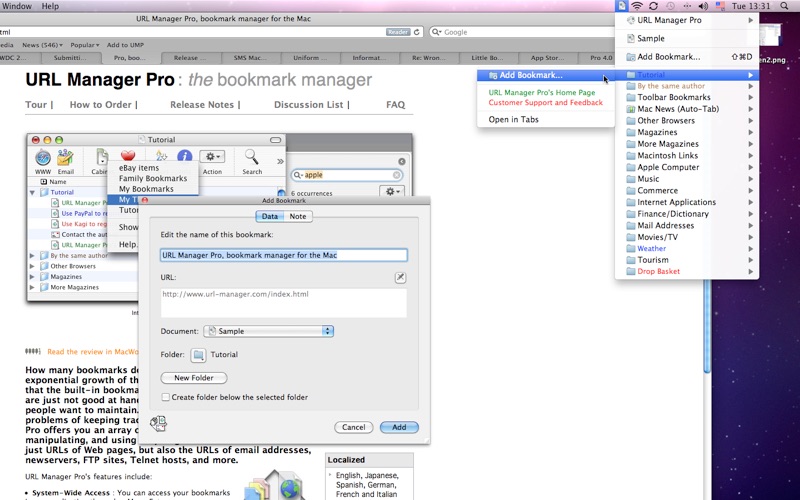Switch to the Note segment
The image size is (800, 500).
click(x=298, y=216)
